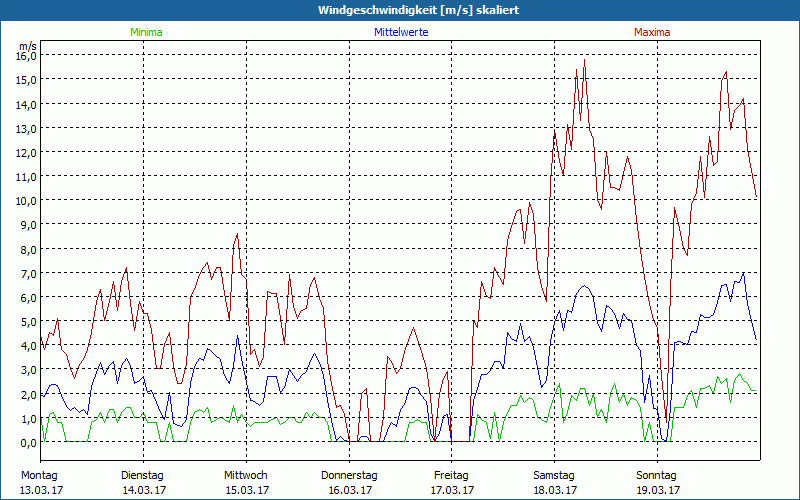The height and width of the screenshot is (500, 800).
Task: Click the green Minima legend label
Action: (x=146, y=32)
